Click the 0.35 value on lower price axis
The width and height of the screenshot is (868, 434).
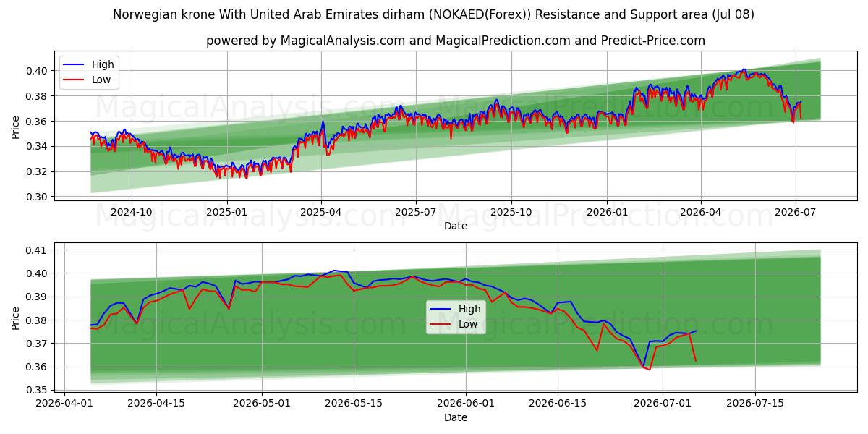[x=38, y=391]
